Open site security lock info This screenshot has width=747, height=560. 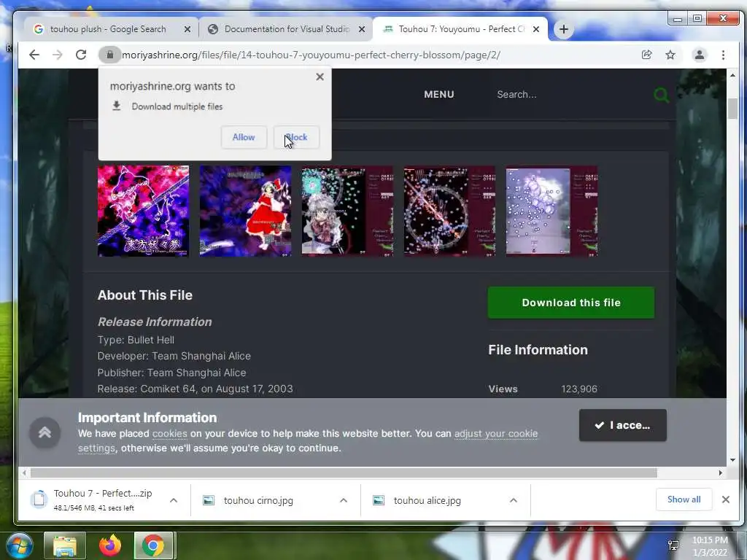109,55
